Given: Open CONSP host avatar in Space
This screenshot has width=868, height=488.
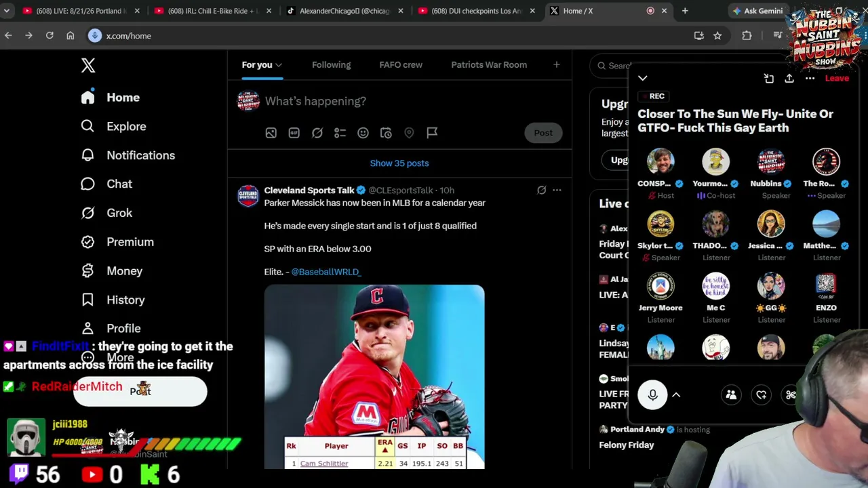Looking at the screenshot, I should click(x=660, y=162).
